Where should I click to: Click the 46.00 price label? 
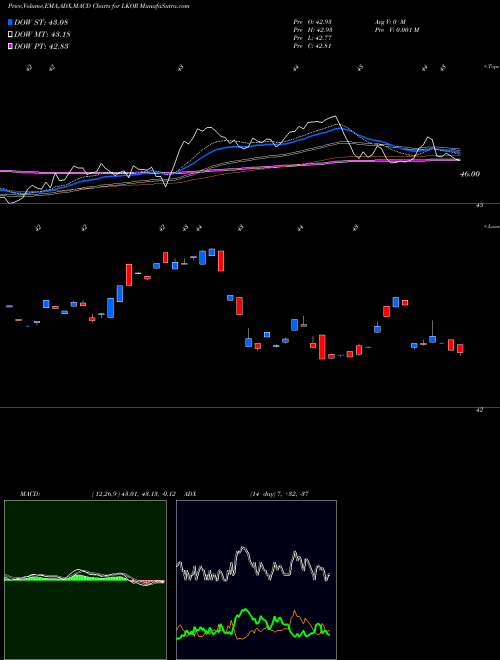point(470,173)
